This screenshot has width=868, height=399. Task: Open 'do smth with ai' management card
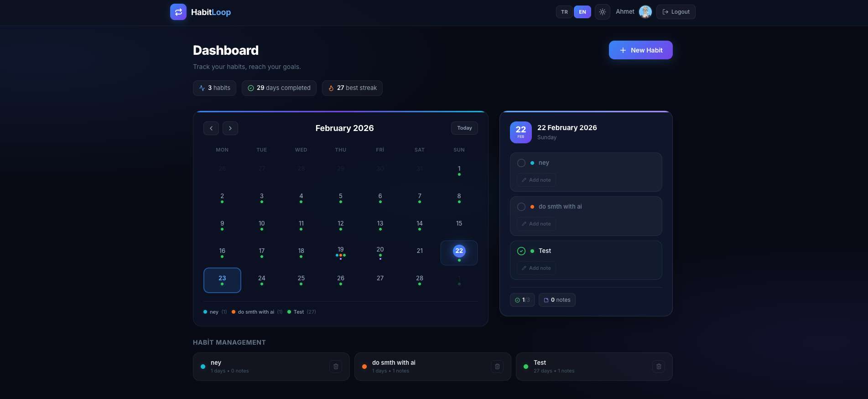[x=433, y=367]
